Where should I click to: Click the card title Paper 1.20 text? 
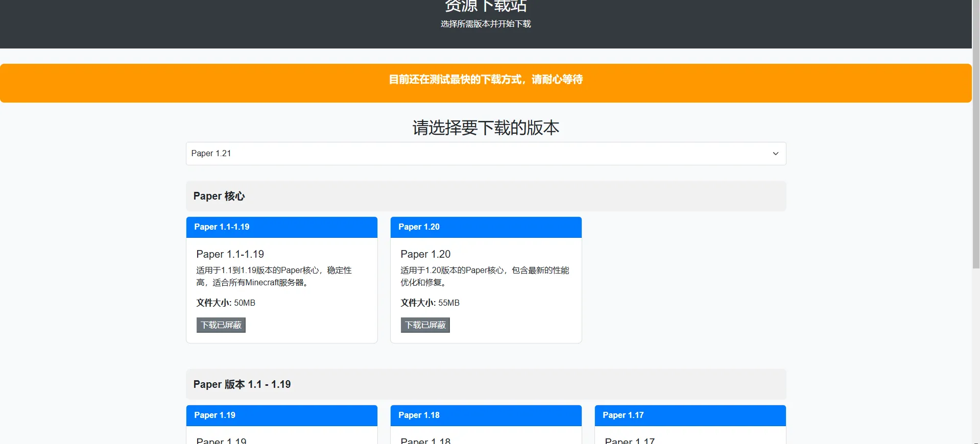tap(426, 254)
